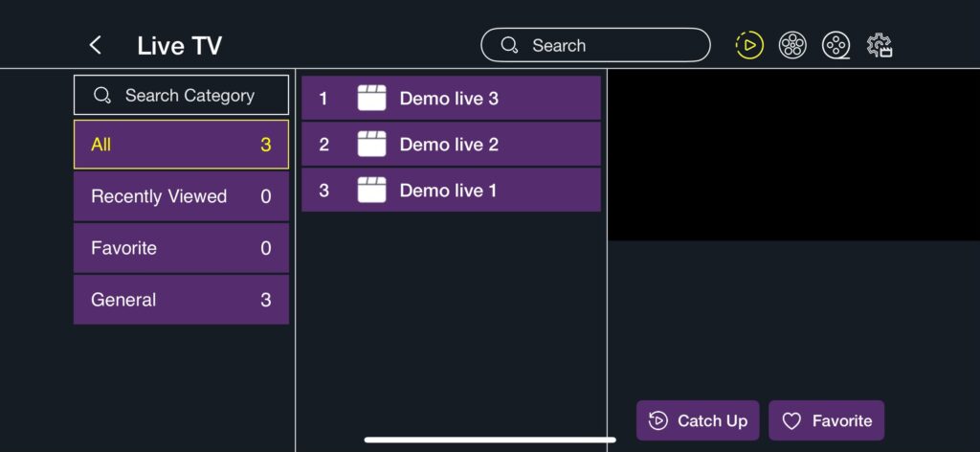Click channel number 1 in the list
980x452 pixels.
click(x=323, y=99)
